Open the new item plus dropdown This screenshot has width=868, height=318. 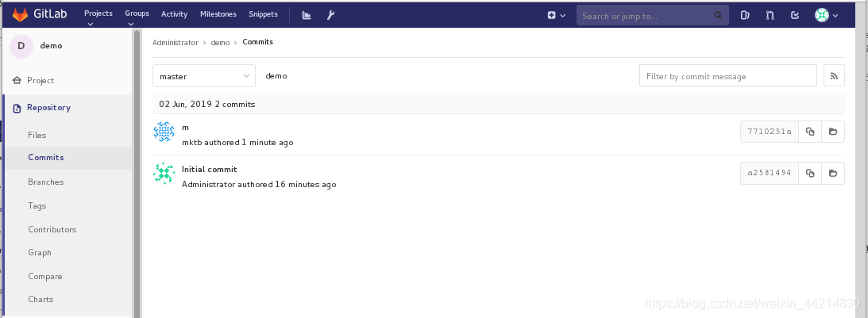click(x=557, y=16)
